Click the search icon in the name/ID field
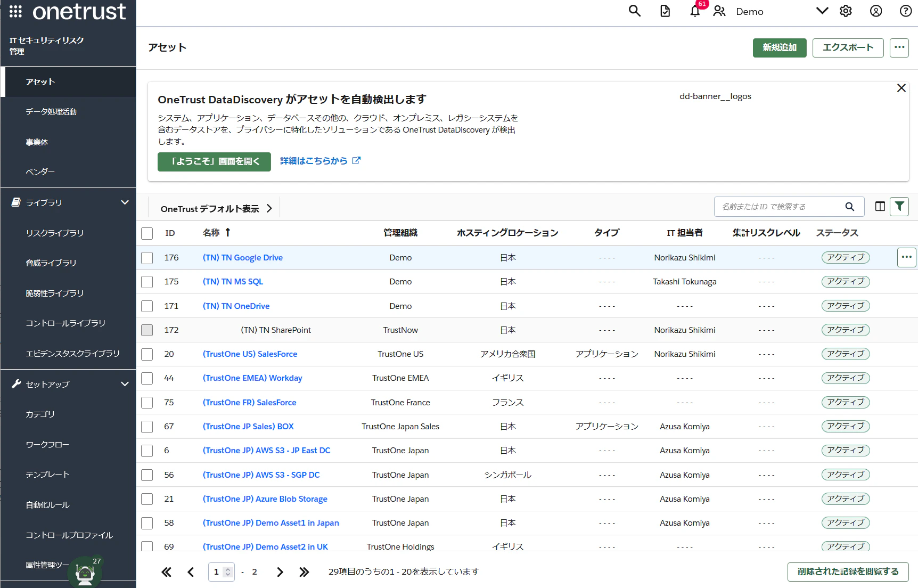The width and height of the screenshot is (918, 588). click(850, 207)
